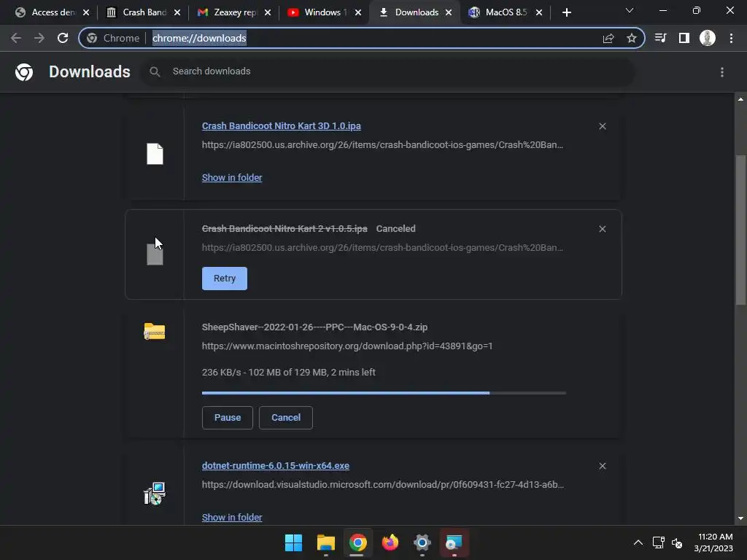Open File Explorer from the taskbar
Screen dimensions: 747x560
tap(326, 542)
